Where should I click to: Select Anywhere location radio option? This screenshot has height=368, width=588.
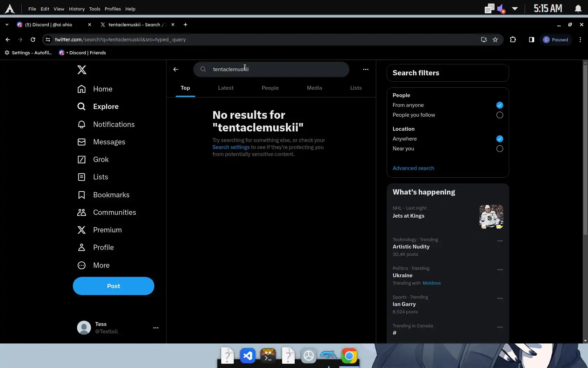coord(499,139)
